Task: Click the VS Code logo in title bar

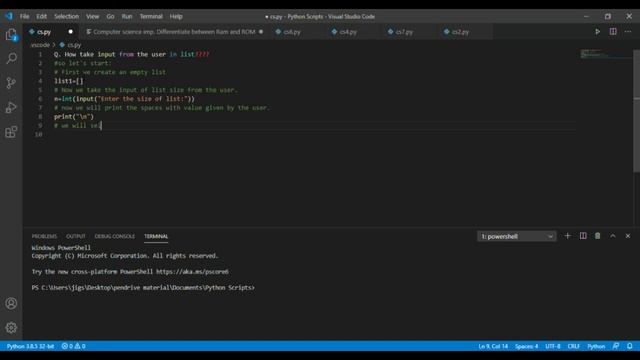Action: [x=9, y=16]
